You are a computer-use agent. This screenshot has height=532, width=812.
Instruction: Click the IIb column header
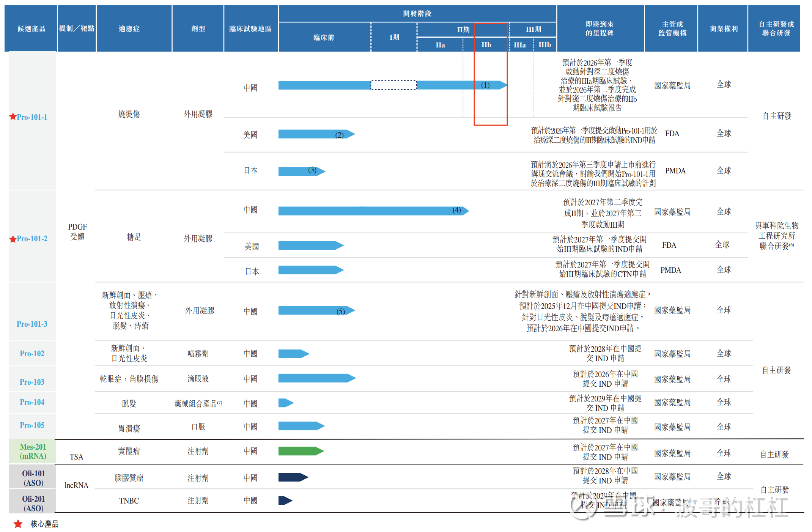(486, 45)
